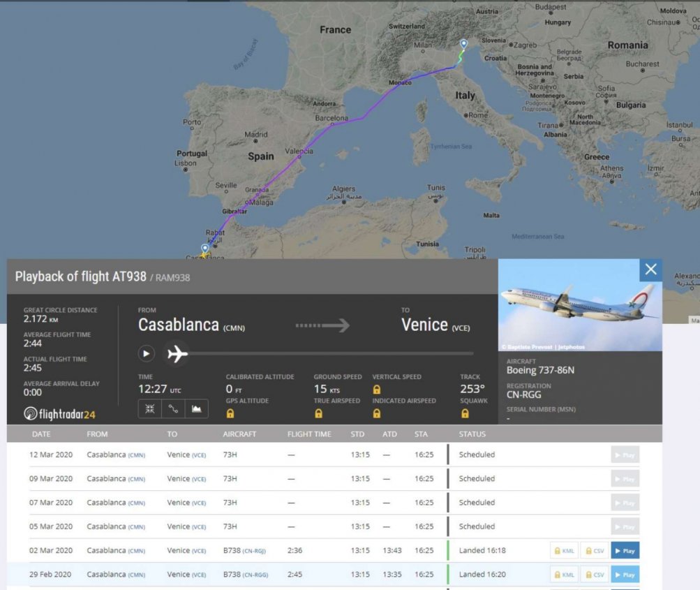Viewport: 700px width, 590px height.
Task: Click the playback progress track
Action: click(330, 353)
